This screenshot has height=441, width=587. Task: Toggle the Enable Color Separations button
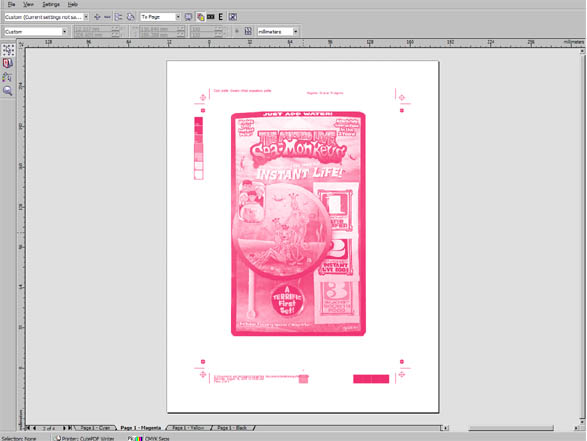tap(200, 17)
